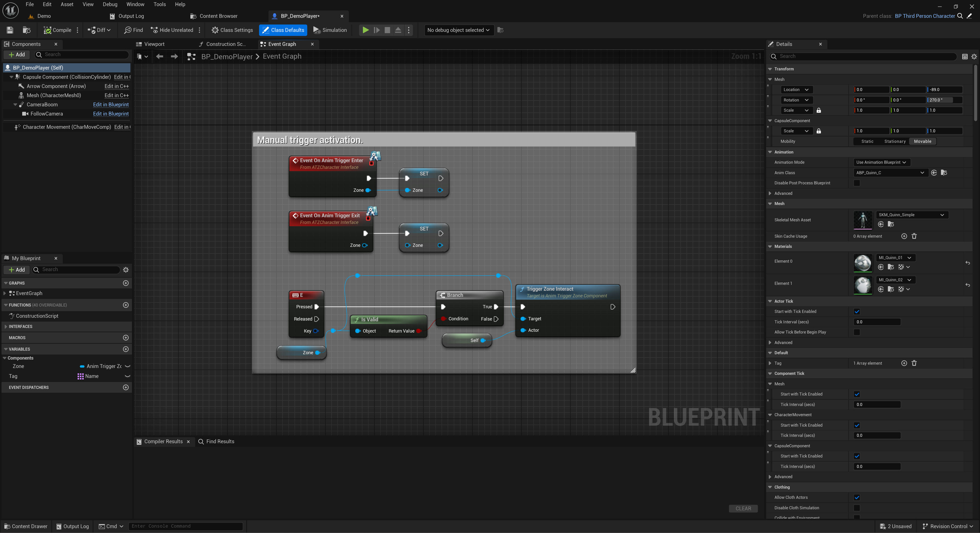Toggle Actor Tick Start with Tick Enabled
The height and width of the screenshot is (533, 980).
tap(857, 311)
